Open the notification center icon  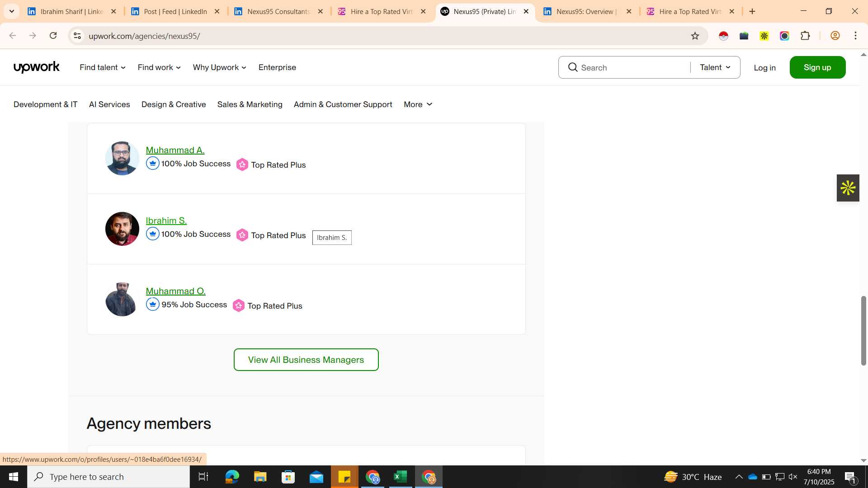(x=850, y=477)
